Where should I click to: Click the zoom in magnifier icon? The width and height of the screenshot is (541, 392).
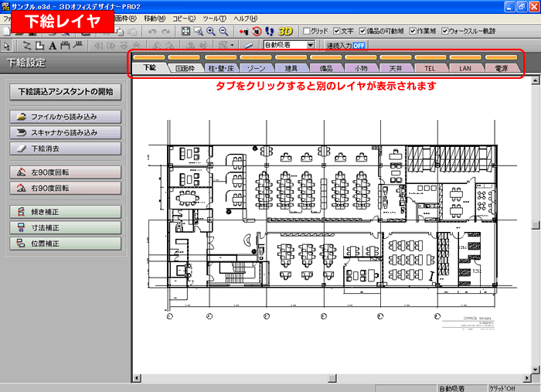(x=210, y=31)
